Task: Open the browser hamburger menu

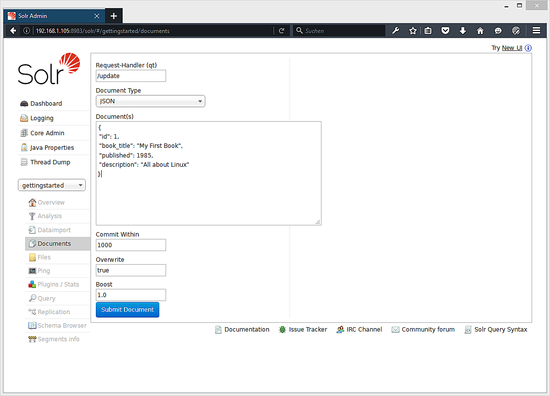Action: tap(536, 31)
